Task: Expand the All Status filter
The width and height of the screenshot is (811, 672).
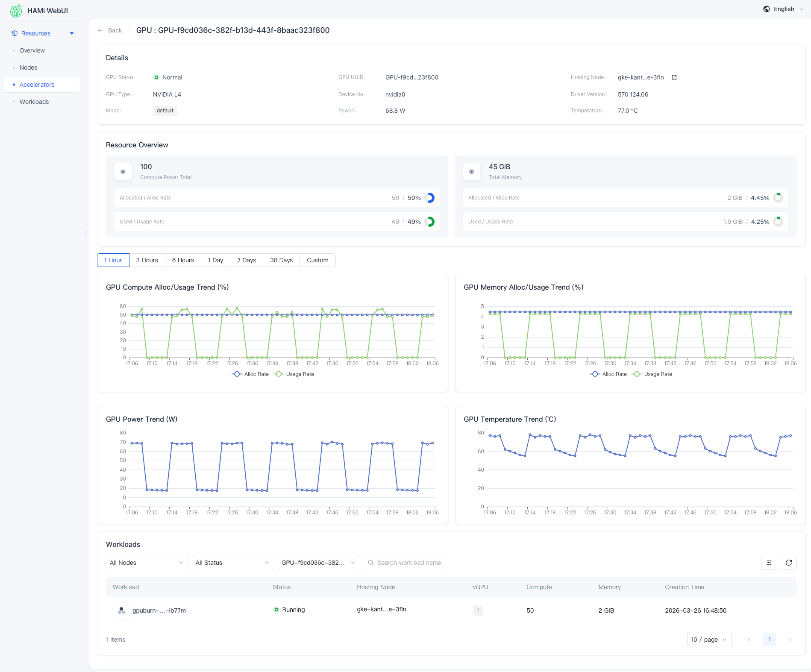Action: [x=232, y=563]
